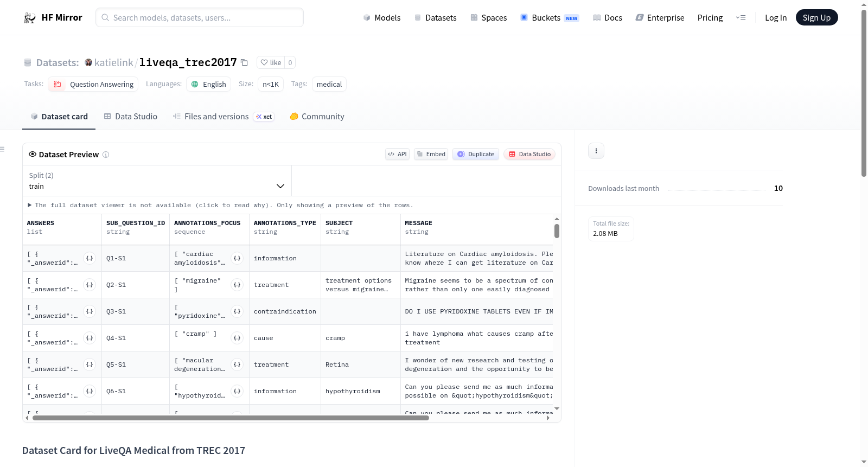Screen dimensions: 868x467
Task: Click the Total file size 2.08 MB box
Action: tap(611, 229)
